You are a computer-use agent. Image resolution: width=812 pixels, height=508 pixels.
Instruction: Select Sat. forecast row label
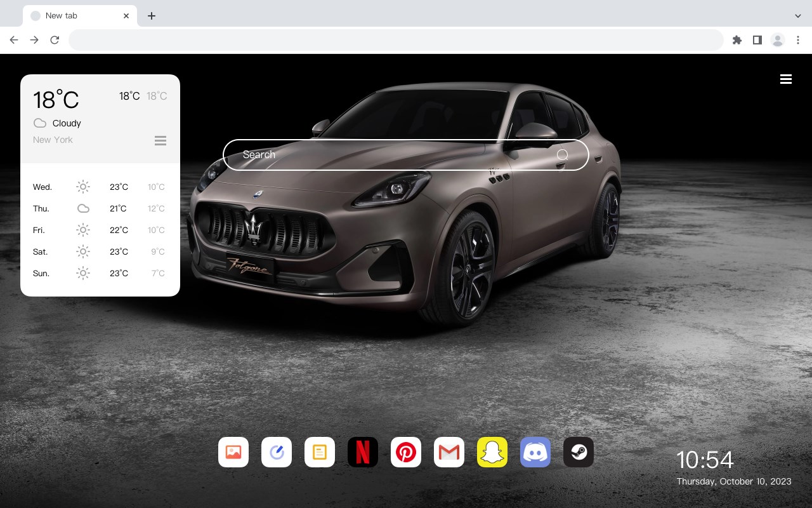(41, 252)
